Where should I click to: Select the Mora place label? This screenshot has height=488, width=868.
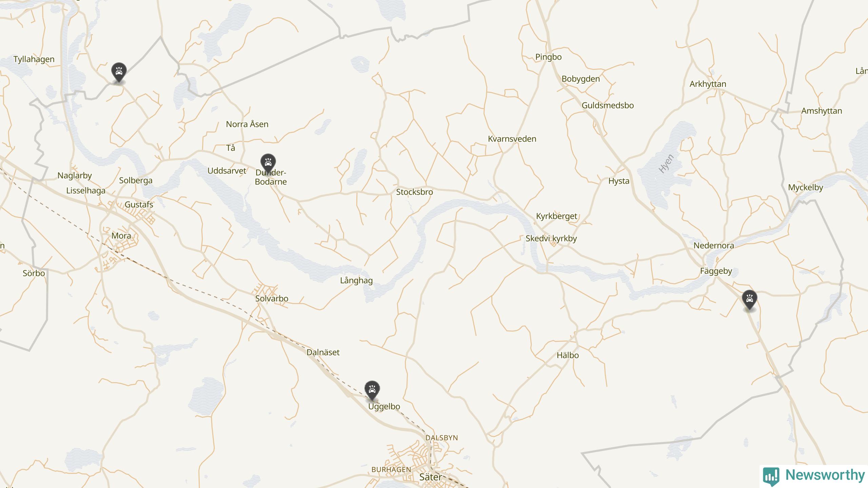[121, 236]
